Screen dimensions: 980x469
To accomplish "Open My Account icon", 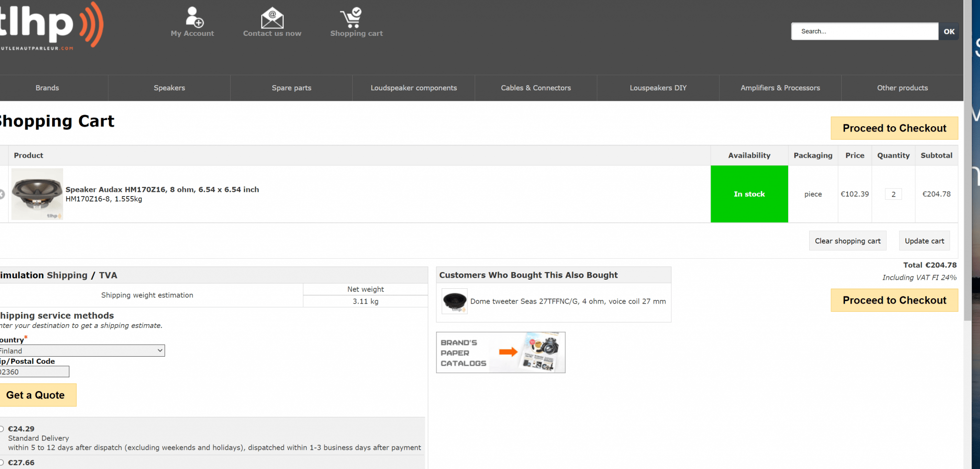I will [194, 18].
